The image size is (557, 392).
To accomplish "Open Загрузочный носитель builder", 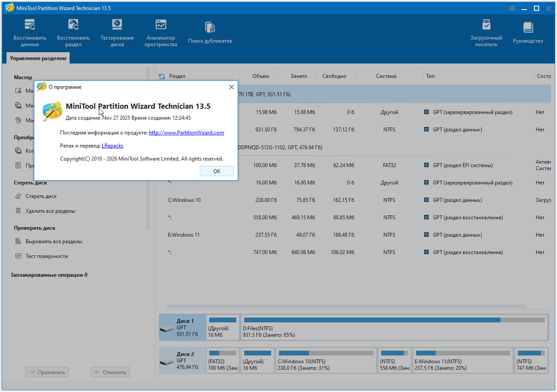I will click(x=486, y=33).
